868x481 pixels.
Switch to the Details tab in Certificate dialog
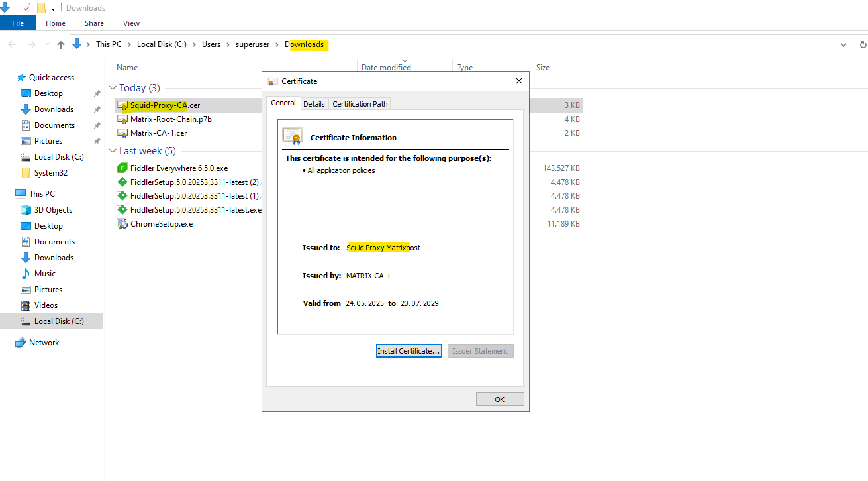tap(314, 104)
